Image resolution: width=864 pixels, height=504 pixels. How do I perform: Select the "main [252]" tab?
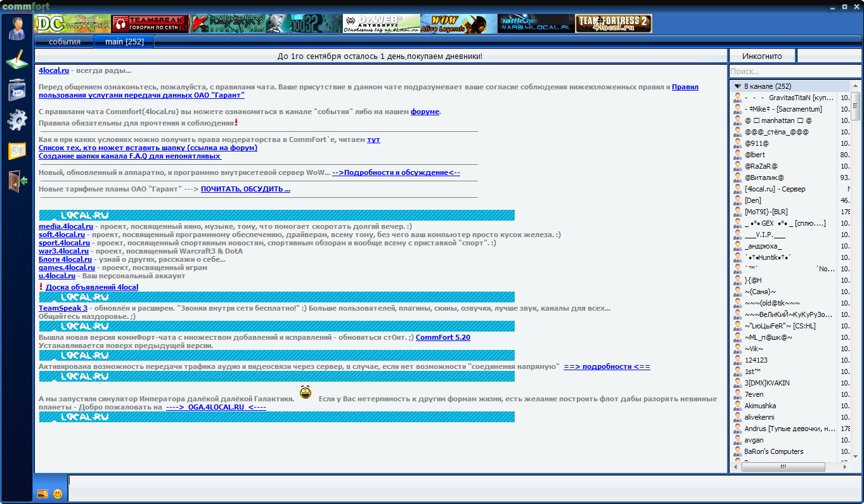tap(124, 42)
